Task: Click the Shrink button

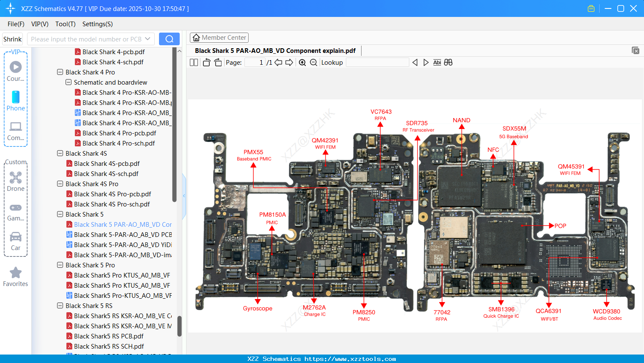Action: coord(12,38)
